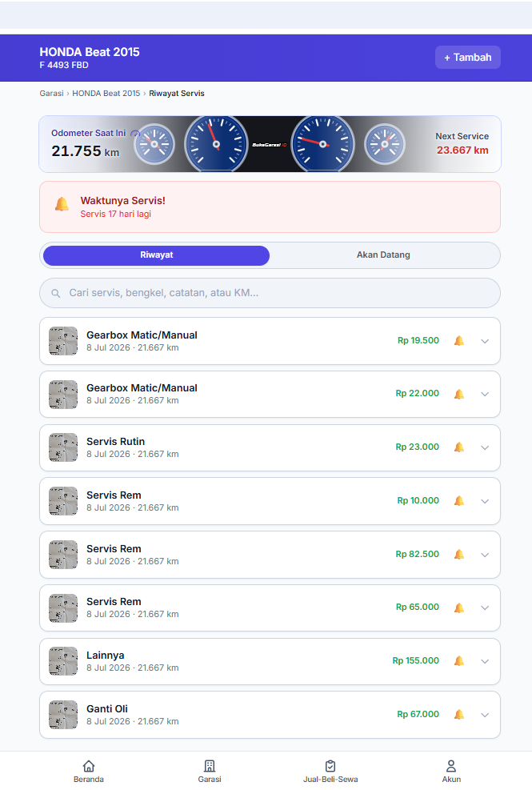The image size is (532, 790).
Task: Toggle reminder bell for Rp 19.500 Gearbox entry
Action: (459, 341)
